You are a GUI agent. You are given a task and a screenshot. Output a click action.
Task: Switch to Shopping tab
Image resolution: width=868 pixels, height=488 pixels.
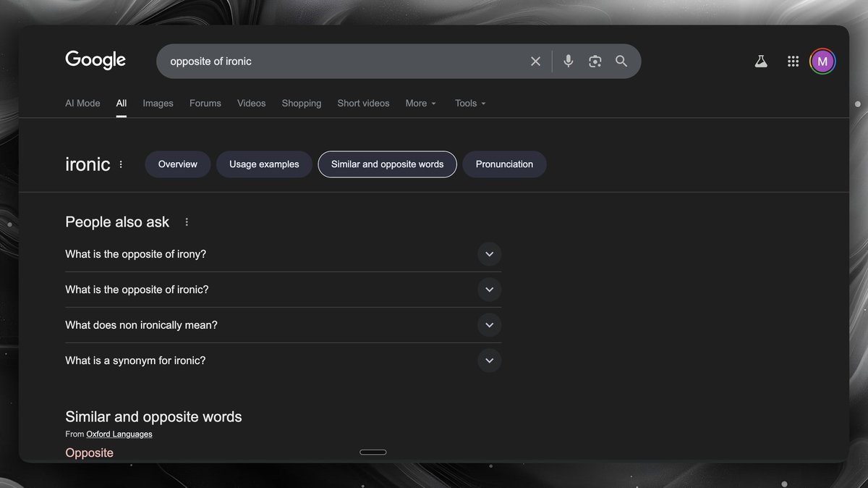(x=302, y=104)
